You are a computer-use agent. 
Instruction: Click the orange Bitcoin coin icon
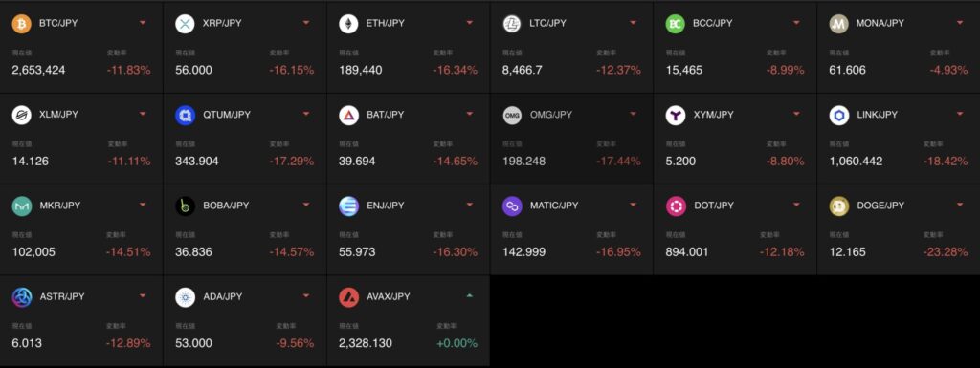22,24
